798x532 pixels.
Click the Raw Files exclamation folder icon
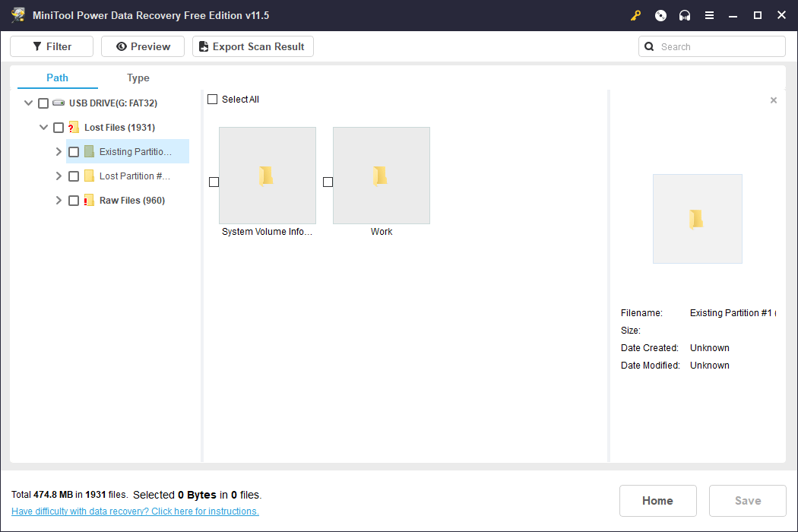(89, 200)
